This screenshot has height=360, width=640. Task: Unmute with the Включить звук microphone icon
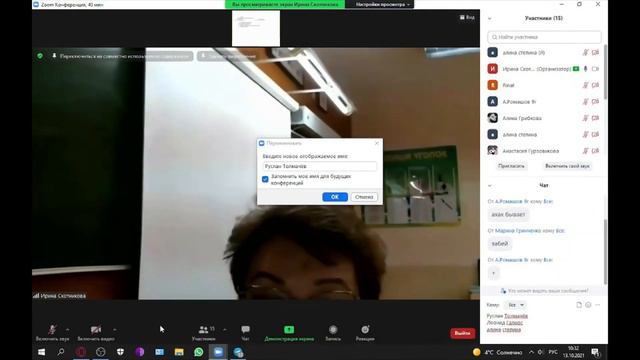[x=52, y=329]
